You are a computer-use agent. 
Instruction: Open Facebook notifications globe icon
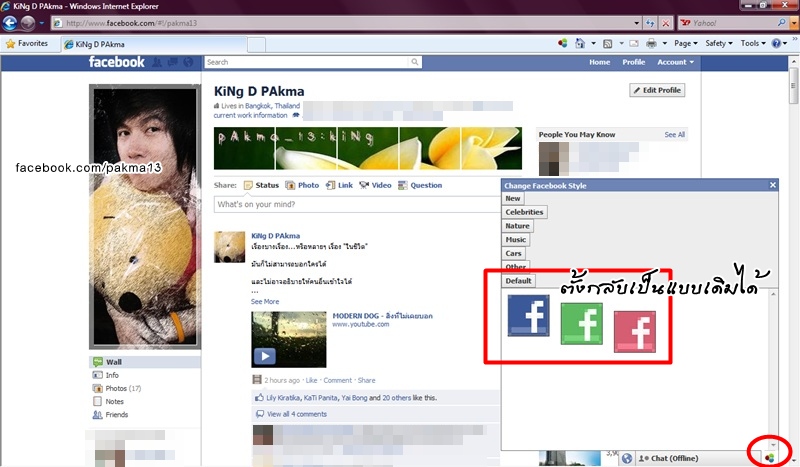(x=188, y=62)
